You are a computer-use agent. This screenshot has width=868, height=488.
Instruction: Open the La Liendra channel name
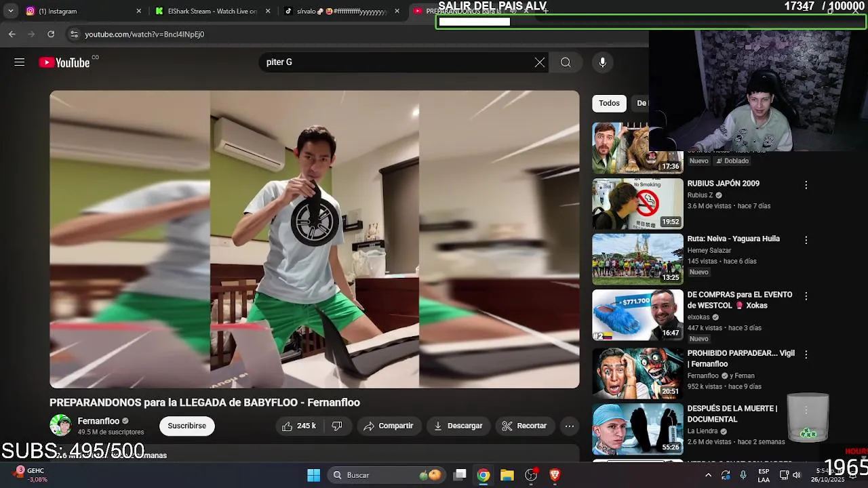[702, 431]
